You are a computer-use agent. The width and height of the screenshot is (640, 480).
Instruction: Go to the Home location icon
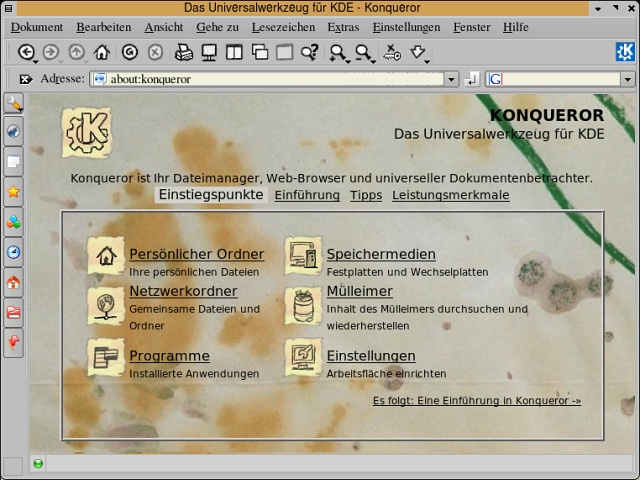102,52
